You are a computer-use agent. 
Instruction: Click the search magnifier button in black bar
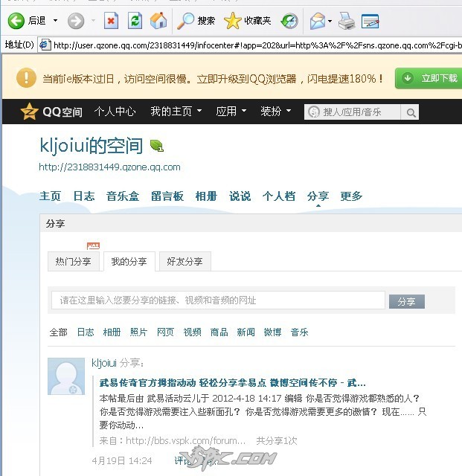[x=411, y=112]
